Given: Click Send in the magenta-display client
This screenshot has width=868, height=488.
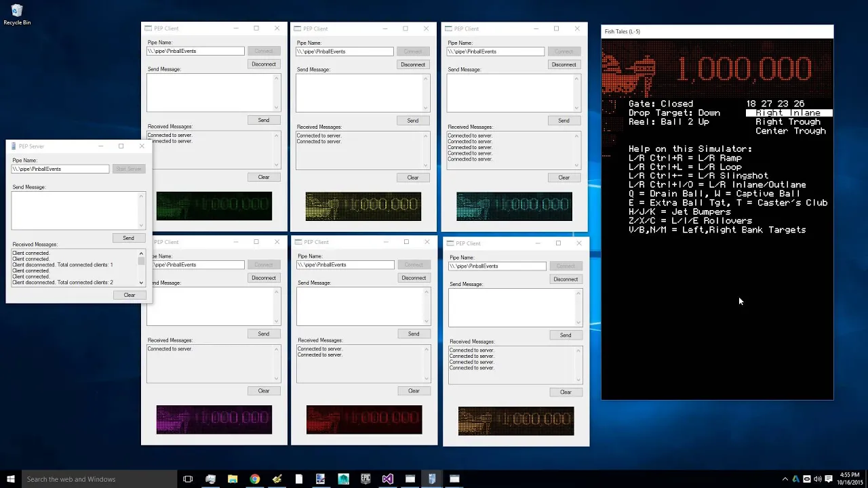Looking at the screenshot, I should click(264, 333).
